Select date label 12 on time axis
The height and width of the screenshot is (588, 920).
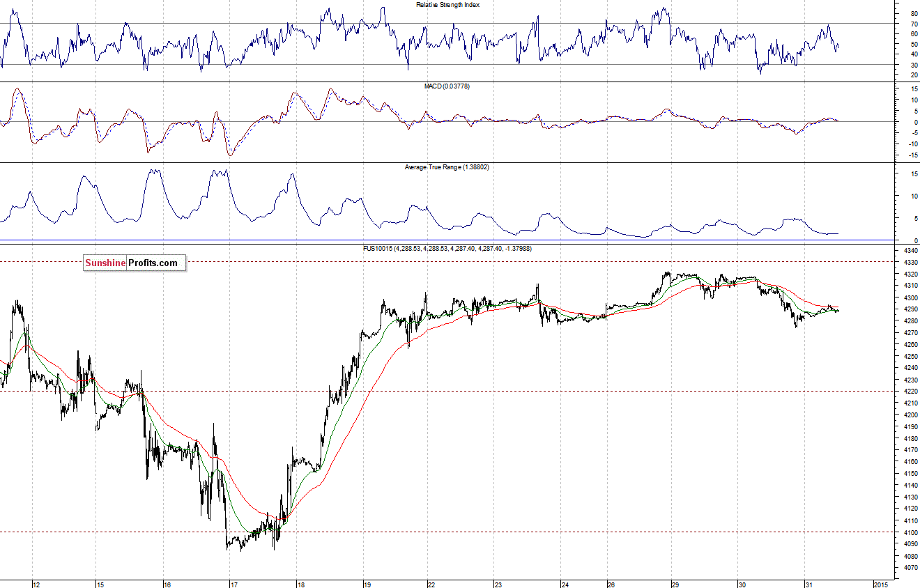click(36, 584)
